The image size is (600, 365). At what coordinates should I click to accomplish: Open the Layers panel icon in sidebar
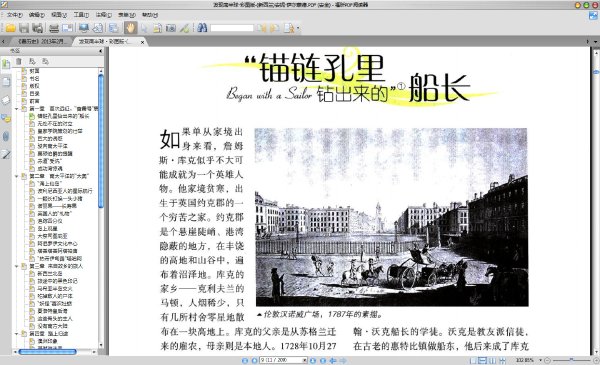[x=6, y=100]
